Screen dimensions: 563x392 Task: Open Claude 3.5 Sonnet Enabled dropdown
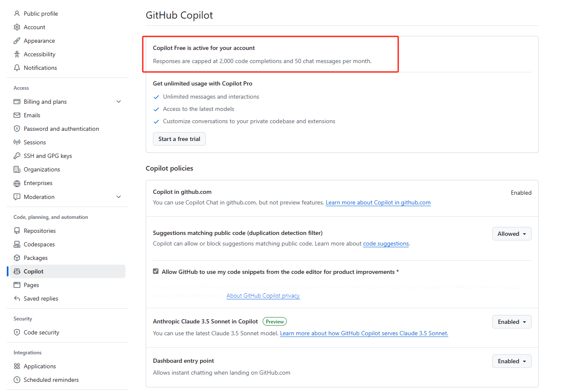tap(511, 322)
